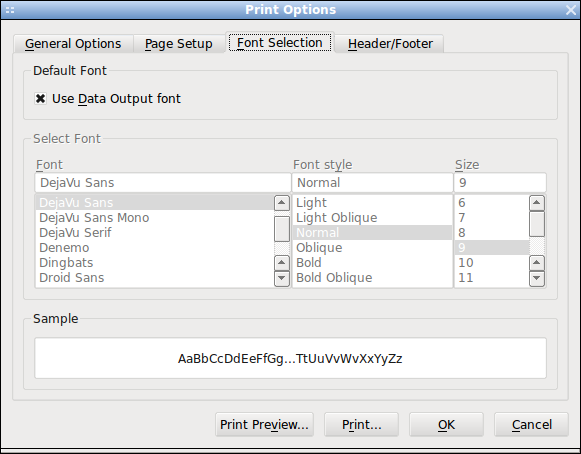This screenshot has width=581, height=454.
Task: Switch to the General Options tab
Action: click(73, 44)
